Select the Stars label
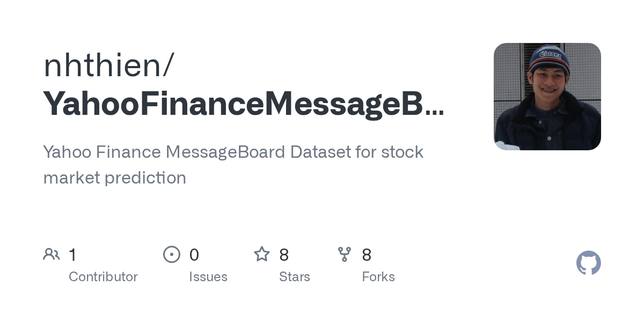Image resolution: width=644 pixels, height=322 pixels. (294, 277)
